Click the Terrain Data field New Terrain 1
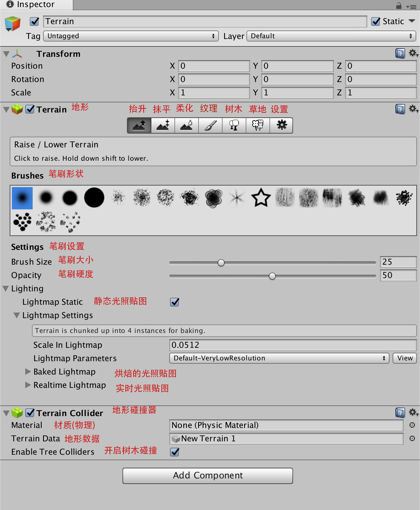 [x=286, y=439]
